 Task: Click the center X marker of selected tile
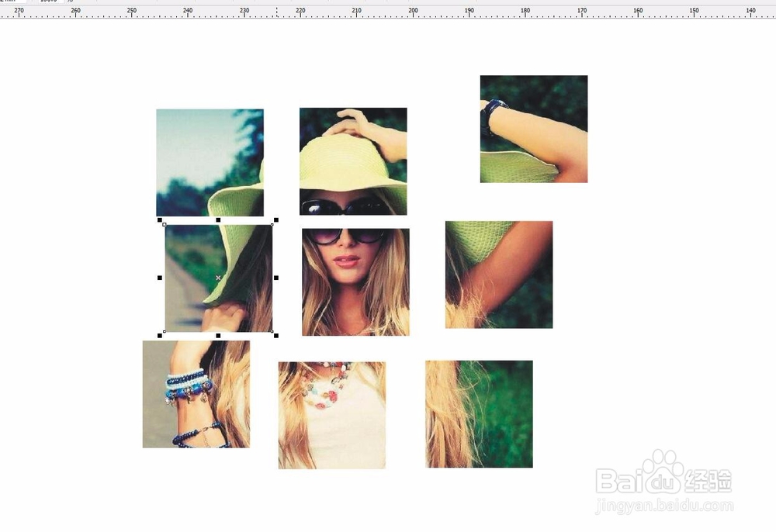click(x=218, y=278)
